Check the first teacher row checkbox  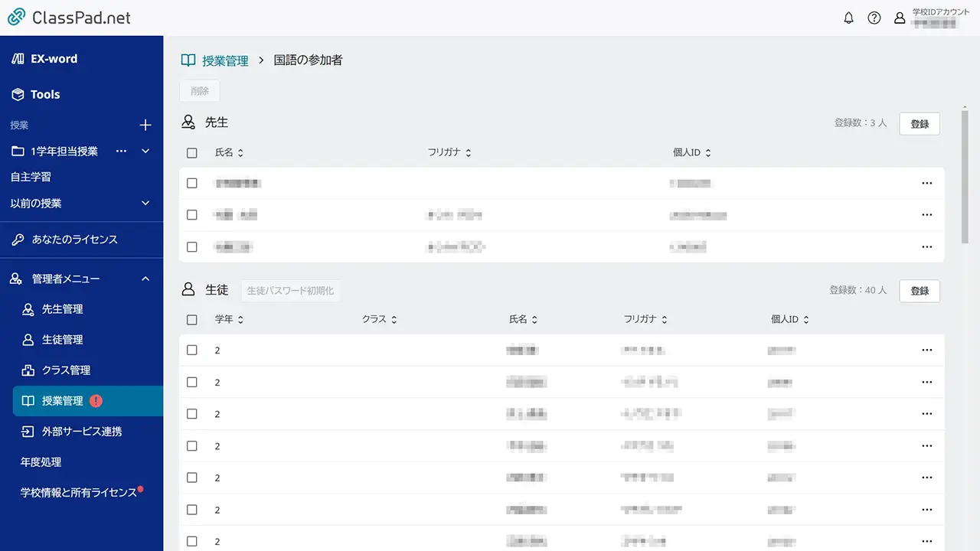point(192,183)
